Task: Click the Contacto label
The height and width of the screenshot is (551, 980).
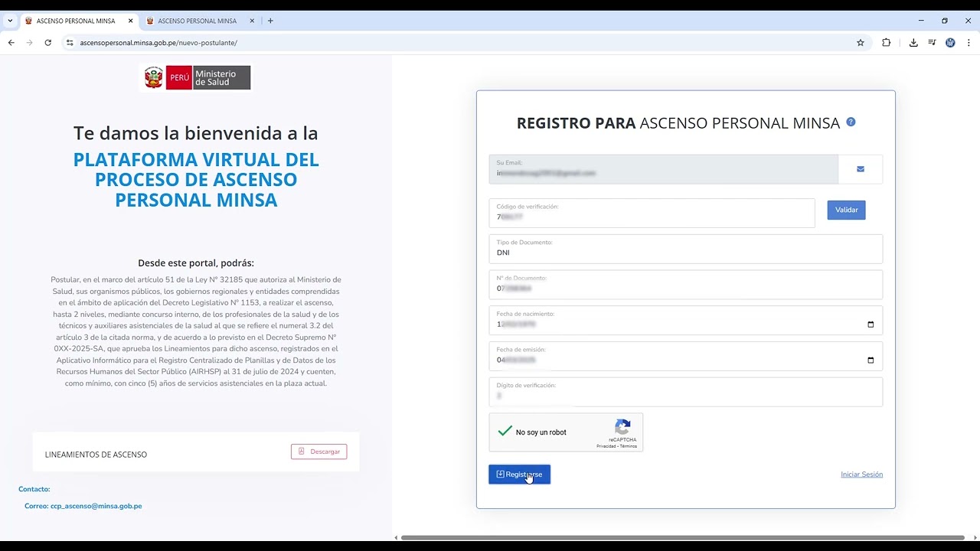Action: pyautogui.click(x=34, y=489)
